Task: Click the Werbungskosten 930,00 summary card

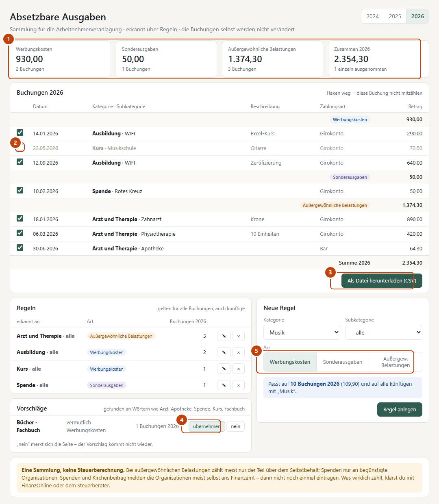Action: coord(61,59)
